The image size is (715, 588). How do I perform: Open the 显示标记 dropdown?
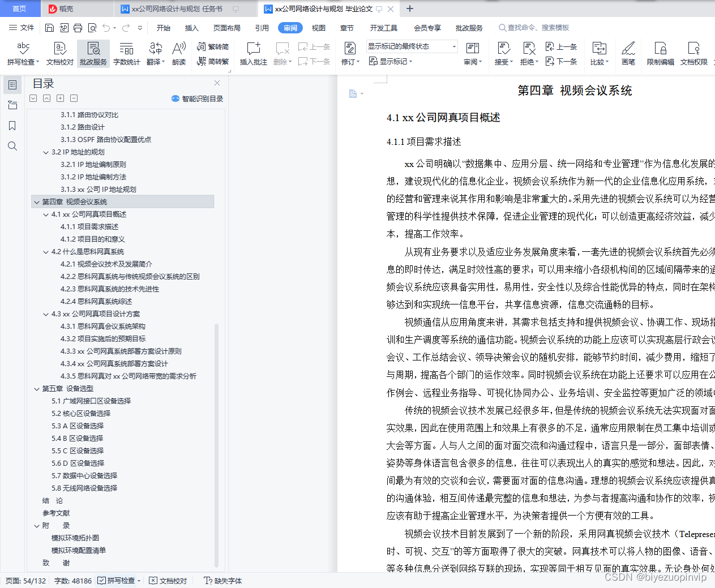391,61
